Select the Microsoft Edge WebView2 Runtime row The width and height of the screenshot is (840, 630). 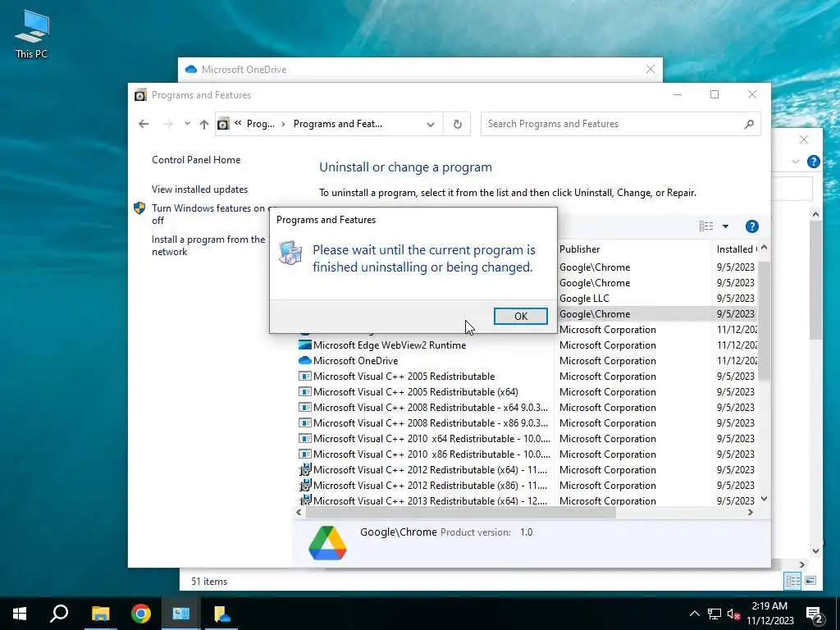click(x=527, y=345)
